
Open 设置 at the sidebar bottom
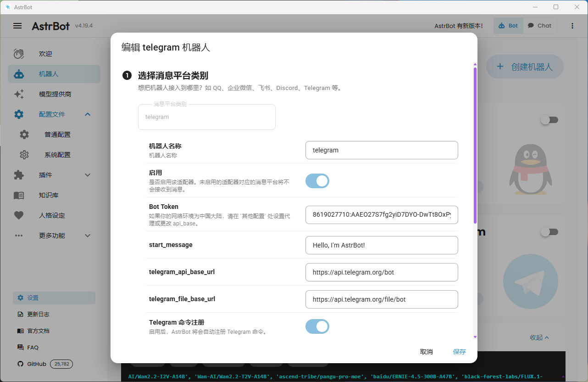tap(54, 298)
